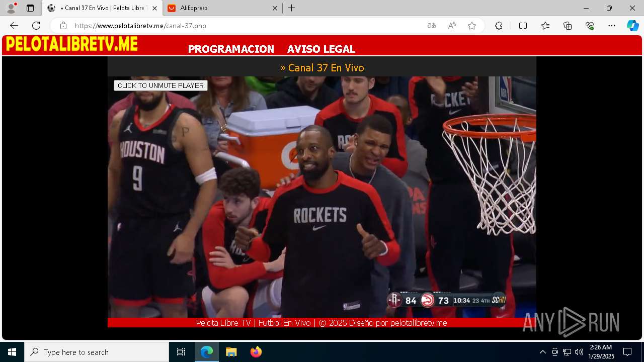Show hidden system tray icons

click(542, 352)
